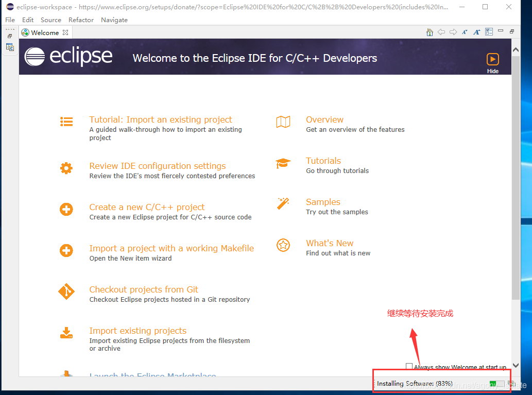Click the vertical scrollbar thumb

[x=516, y=178]
